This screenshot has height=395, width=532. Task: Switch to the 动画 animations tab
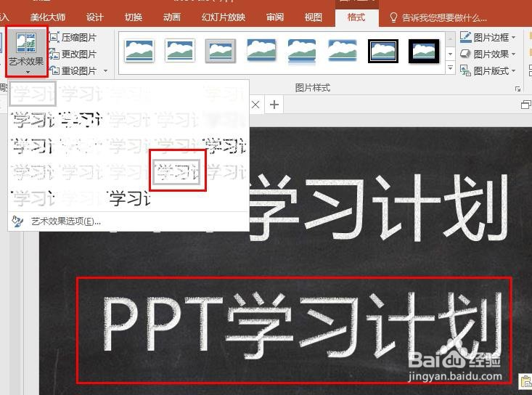coord(172,17)
